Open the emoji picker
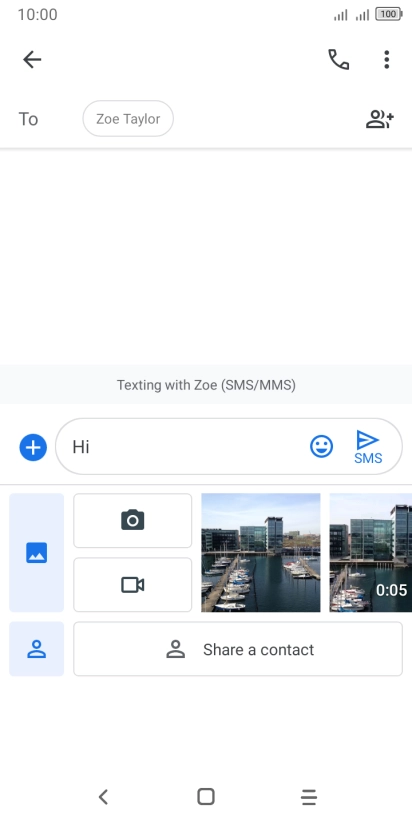 (x=321, y=447)
